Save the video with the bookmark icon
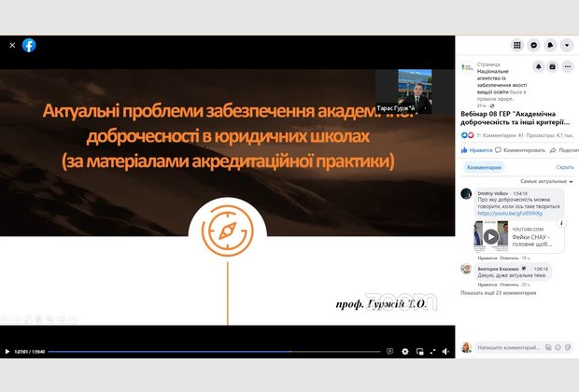The width and height of the screenshot is (579, 392). click(x=553, y=66)
